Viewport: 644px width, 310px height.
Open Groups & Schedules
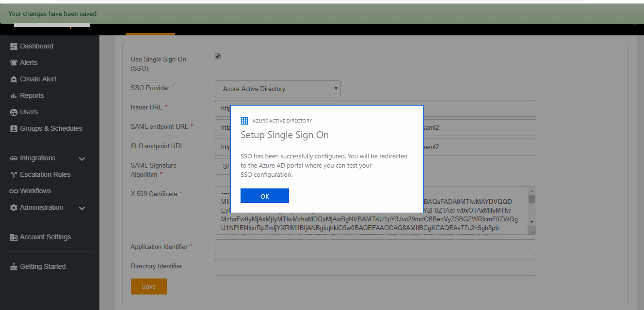coord(51,128)
